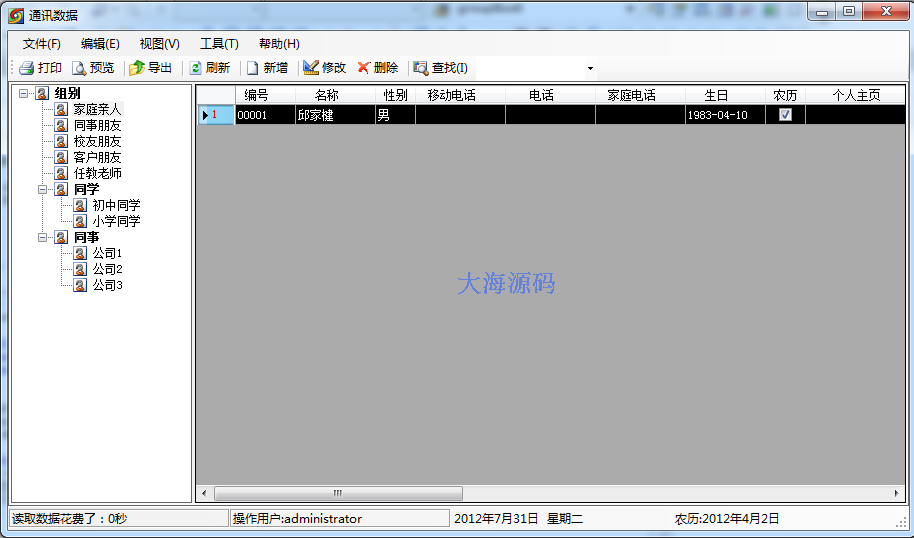914x538 pixels.
Task: Click the person icon beside 校友朋友
Action: (x=61, y=141)
